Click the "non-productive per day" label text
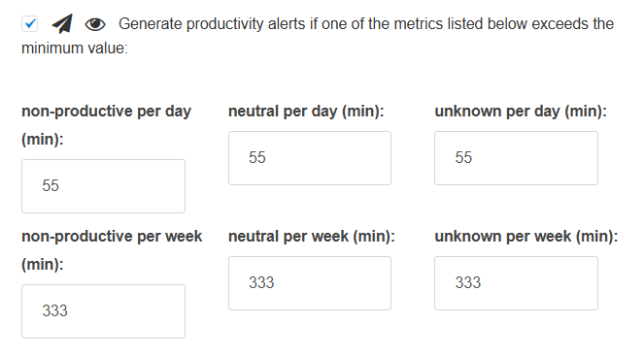This screenshot has width=644, height=356. (107, 112)
